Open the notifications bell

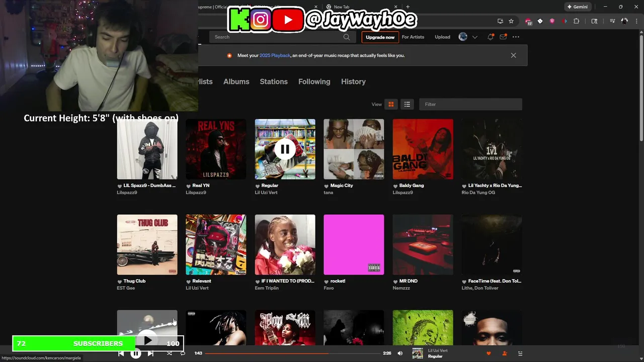(490, 37)
